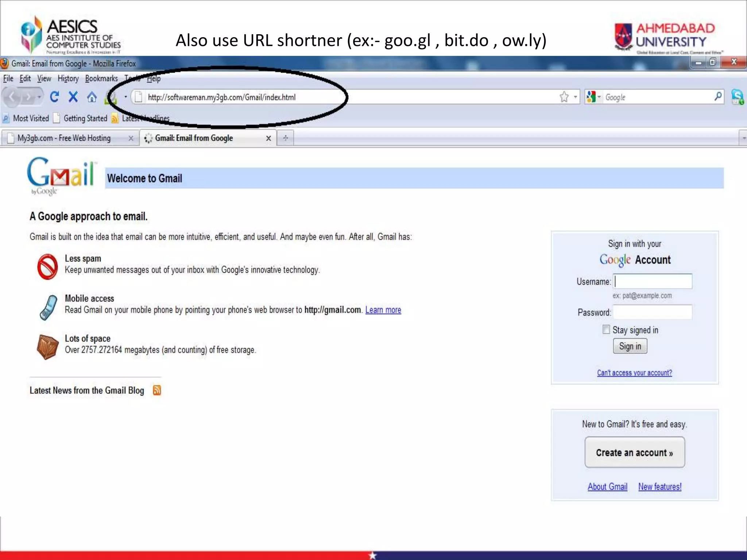Click Create an account button
This screenshot has height=560, width=747.
click(x=634, y=452)
